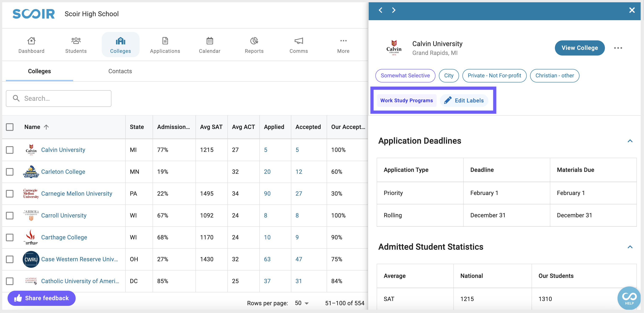Open the Scoir Help bubble
Screen dimensions: 644x313
pyautogui.click(x=629, y=298)
